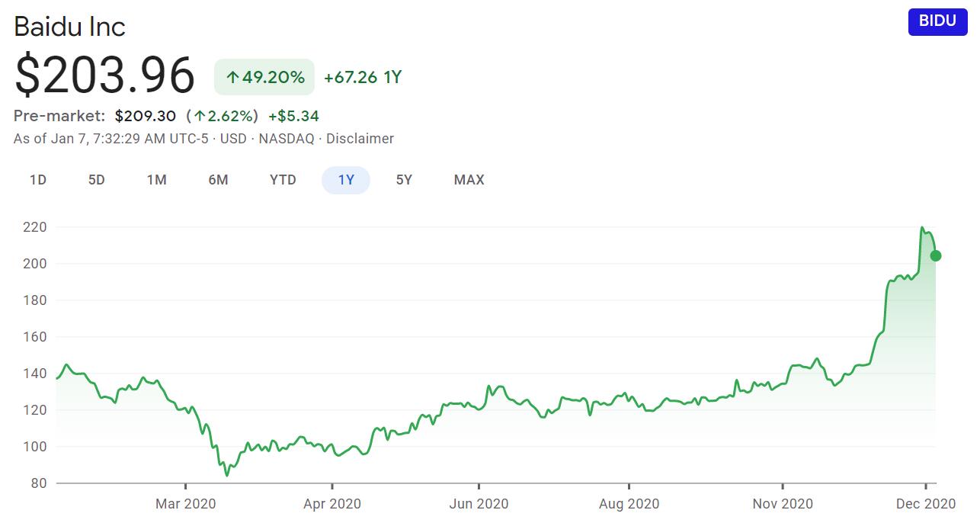Click the Mar 2020 axis label
This screenshot has height=523, width=980.
(186, 504)
